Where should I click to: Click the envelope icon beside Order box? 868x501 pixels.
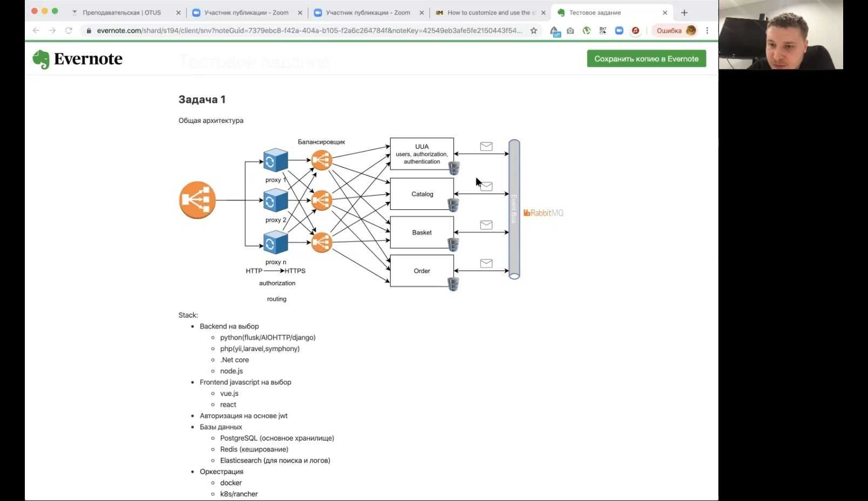click(486, 263)
